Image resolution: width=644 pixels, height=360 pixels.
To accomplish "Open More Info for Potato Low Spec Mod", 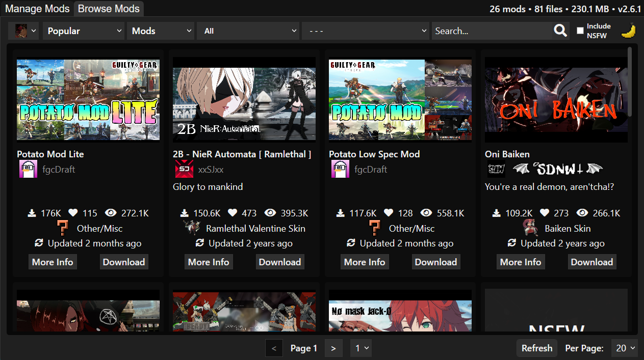I will pos(365,262).
